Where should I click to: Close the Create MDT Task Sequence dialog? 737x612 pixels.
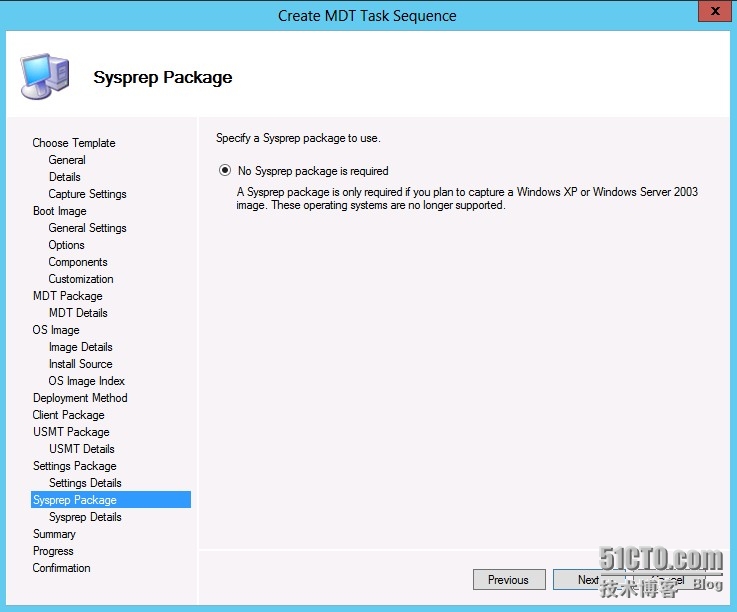[714, 11]
